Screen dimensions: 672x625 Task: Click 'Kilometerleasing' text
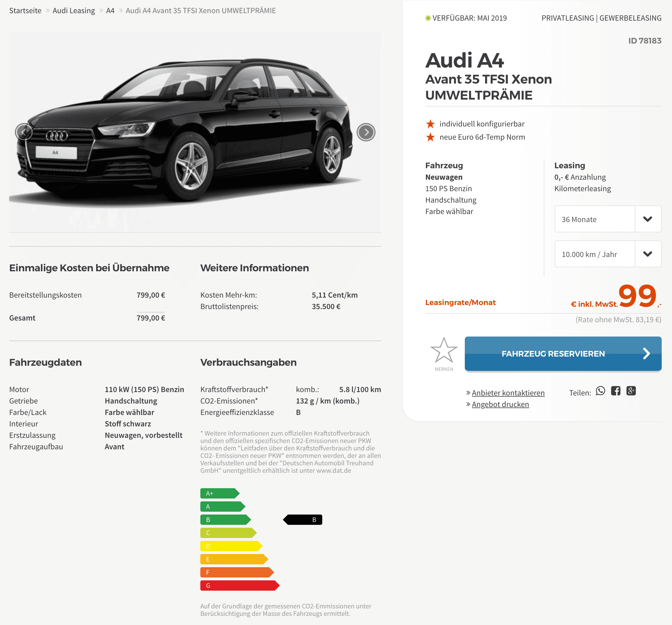583,189
